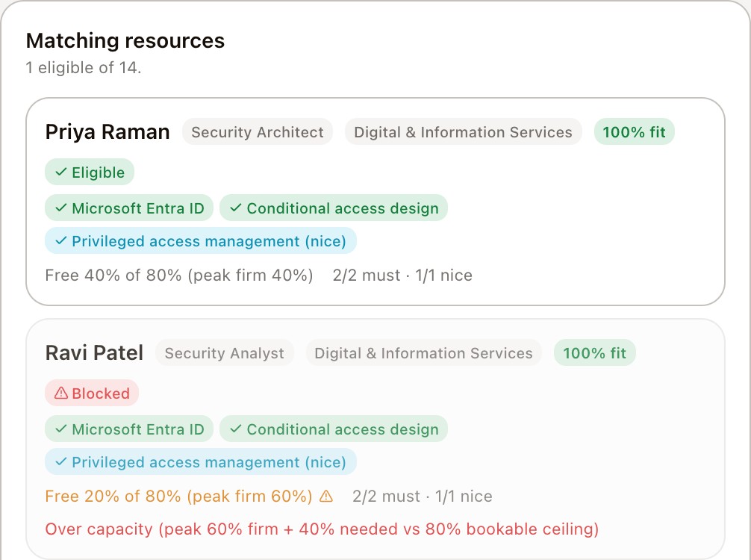The image size is (751, 560).
Task: Click the Matching resources heading
Action: pos(125,41)
